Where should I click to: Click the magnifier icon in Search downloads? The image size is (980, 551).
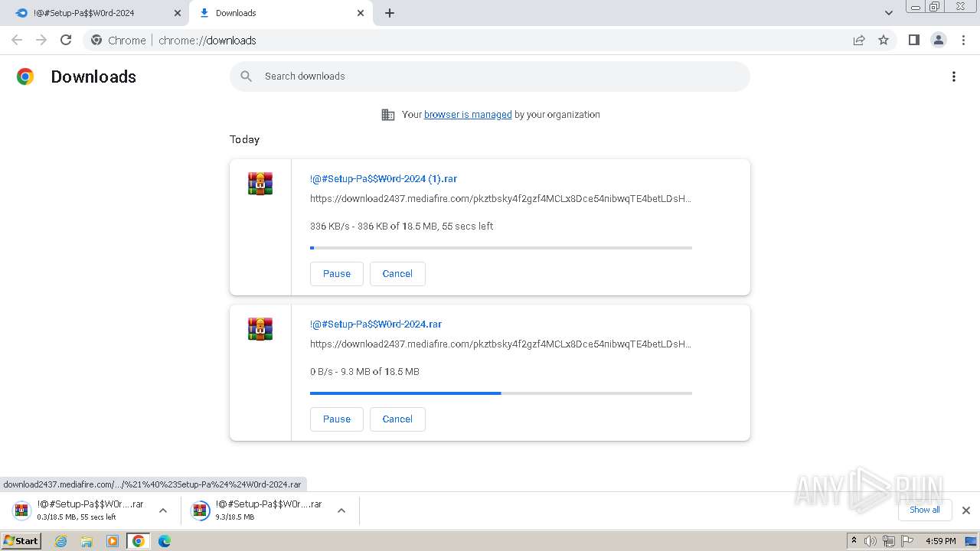[247, 77]
